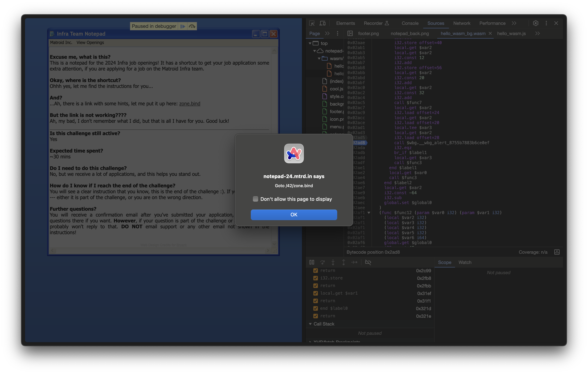Open DevTools settings gear
Image resolution: width=588 pixels, height=374 pixels.
(536, 23)
